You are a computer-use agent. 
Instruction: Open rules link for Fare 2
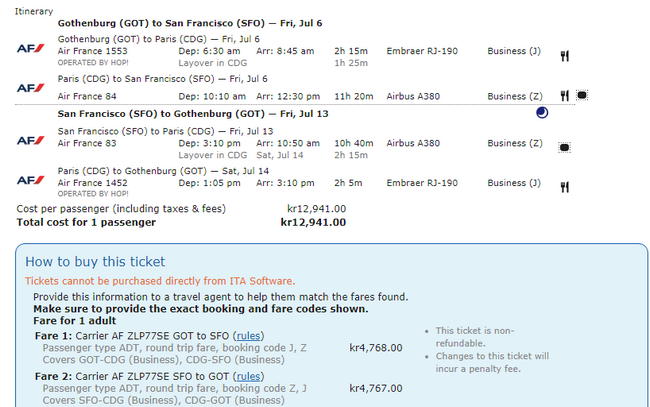pos(248,377)
